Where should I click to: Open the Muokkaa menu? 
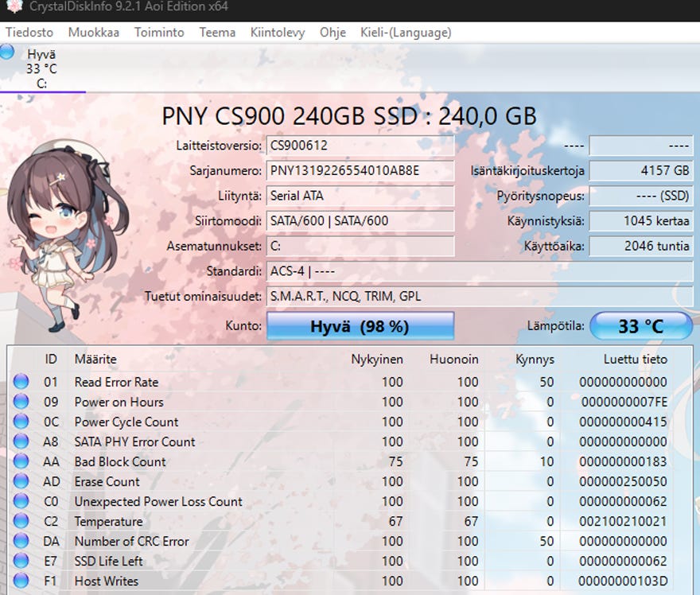pyautogui.click(x=94, y=33)
